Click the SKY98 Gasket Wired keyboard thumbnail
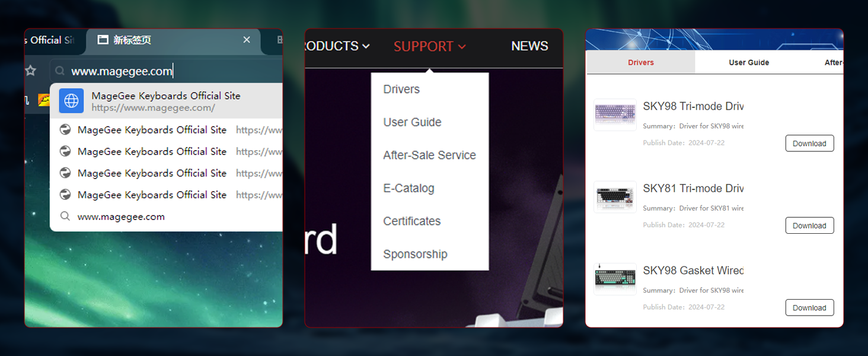Screen dimensions: 868x356 pyautogui.click(x=615, y=279)
